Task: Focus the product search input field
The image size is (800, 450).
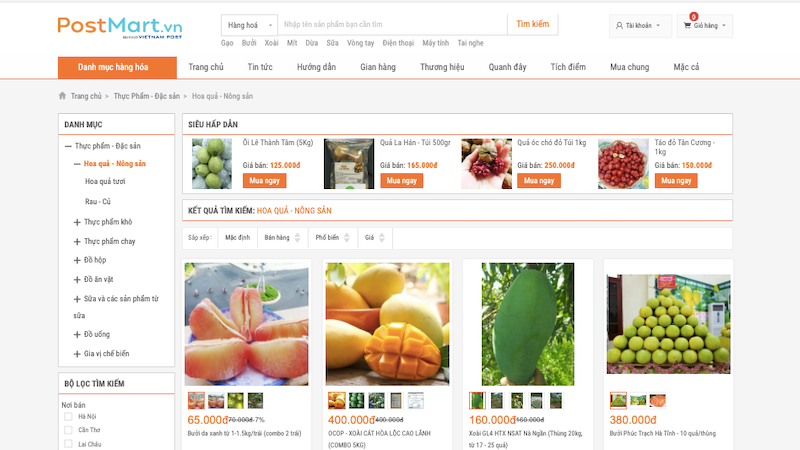Action: pos(393,24)
